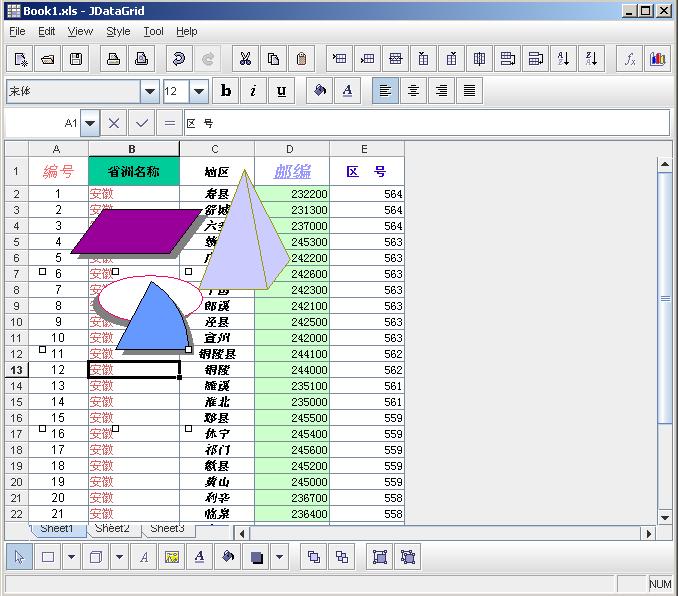
Task: Open the File menu
Action: 17,32
